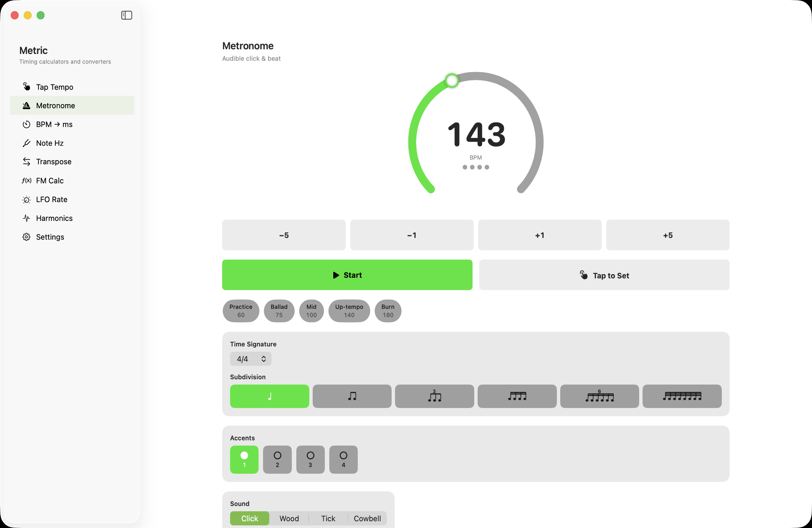
Task: Click the Metronome page heading
Action: coord(248,46)
